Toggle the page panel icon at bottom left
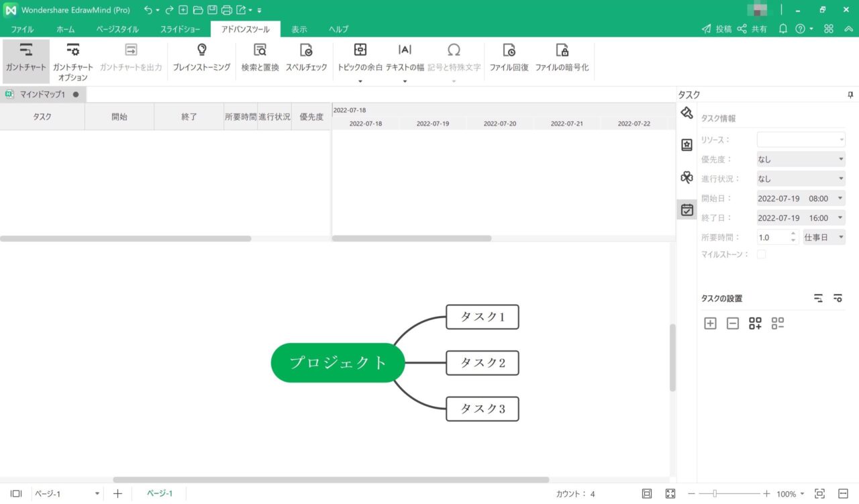This screenshot has height=504, width=859. pyautogui.click(x=16, y=493)
